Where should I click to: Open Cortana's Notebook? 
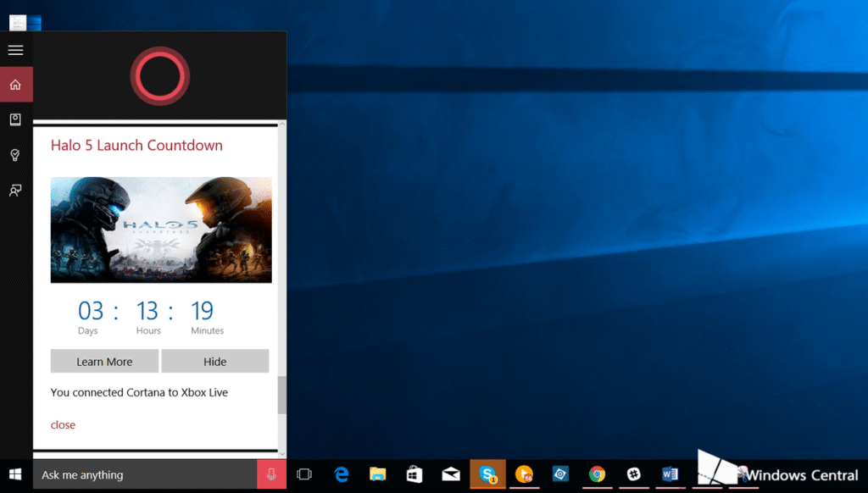[15, 119]
